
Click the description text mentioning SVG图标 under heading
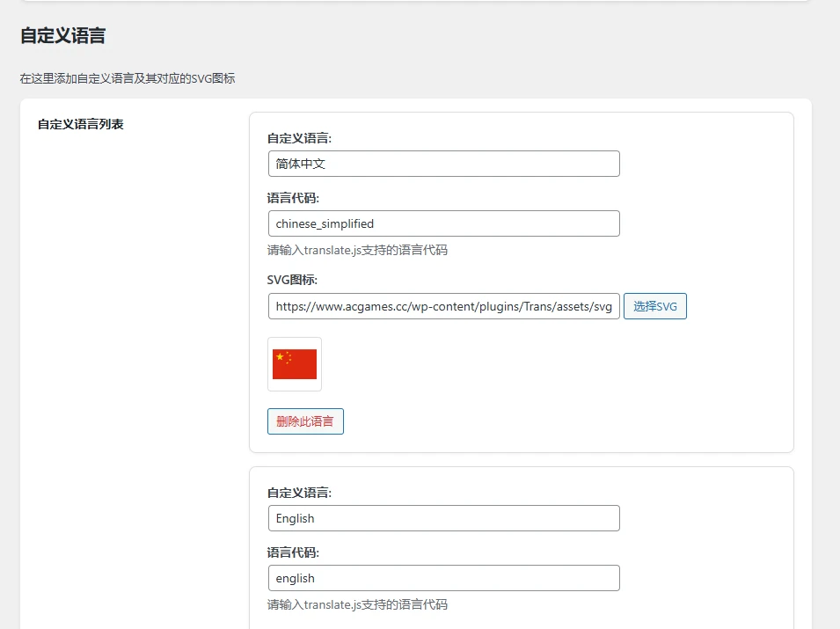[128, 78]
